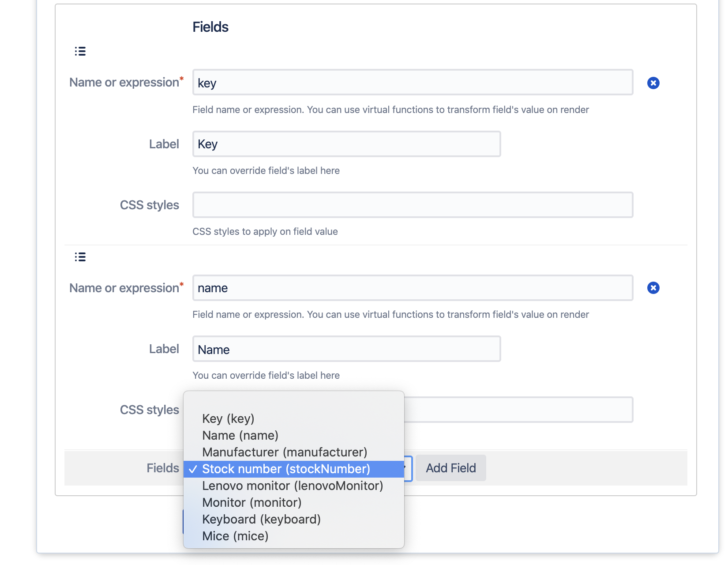Pick 'Lenovo monitor (lenovoMonitor)' option
Image resolution: width=728 pixels, height=565 pixels.
(x=294, y=486)
